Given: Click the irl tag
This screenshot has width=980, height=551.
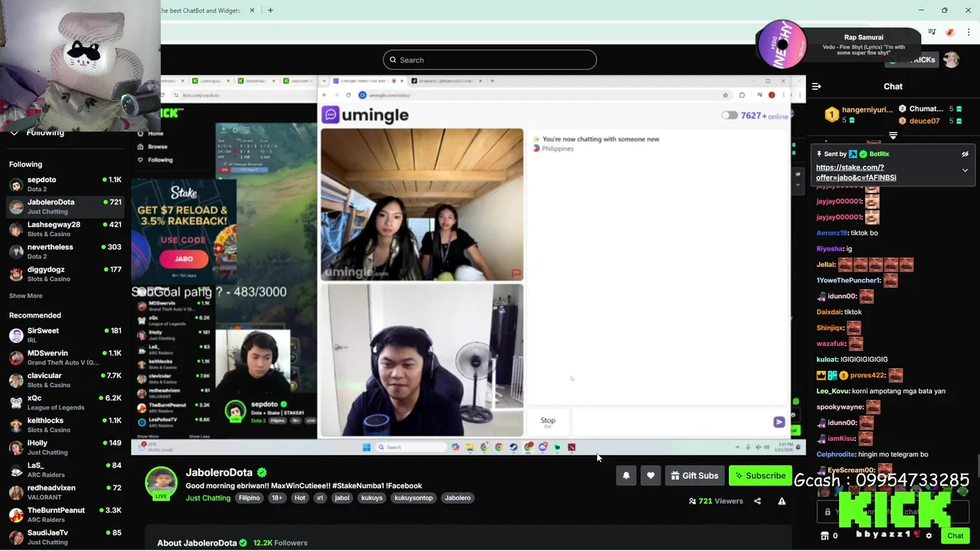Looking at the screenshot, I should pos(320,498).
